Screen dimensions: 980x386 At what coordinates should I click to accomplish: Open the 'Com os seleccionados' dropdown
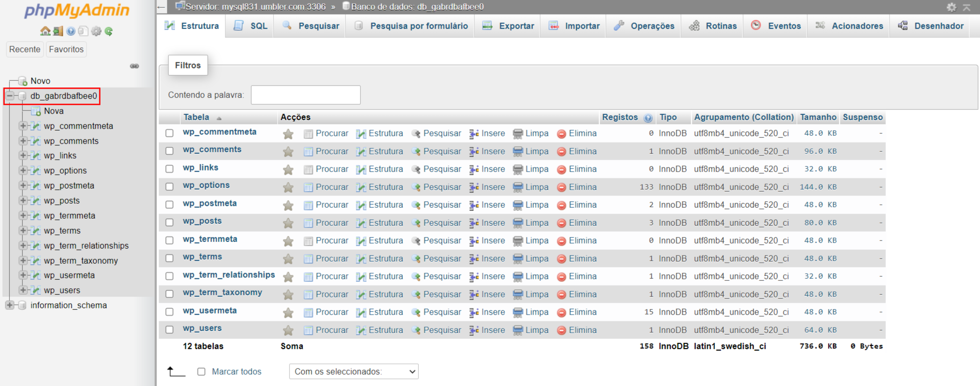[x=354, y=371]
